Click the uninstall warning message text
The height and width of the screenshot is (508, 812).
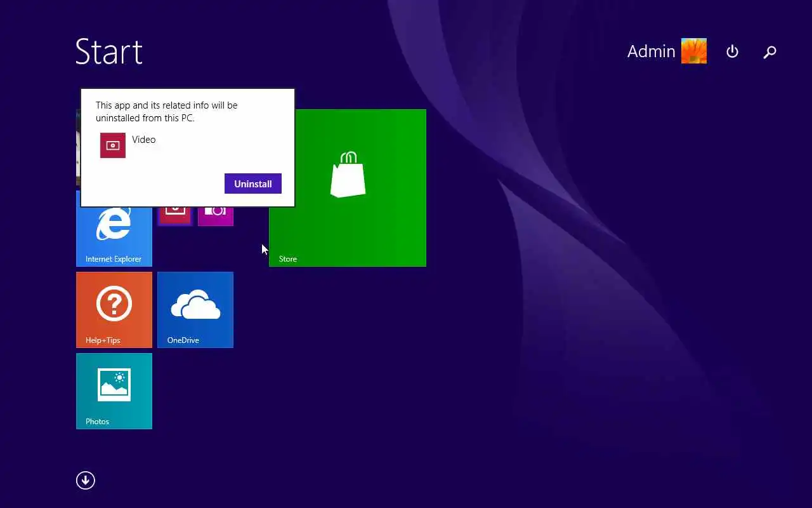tap(167, 112)
